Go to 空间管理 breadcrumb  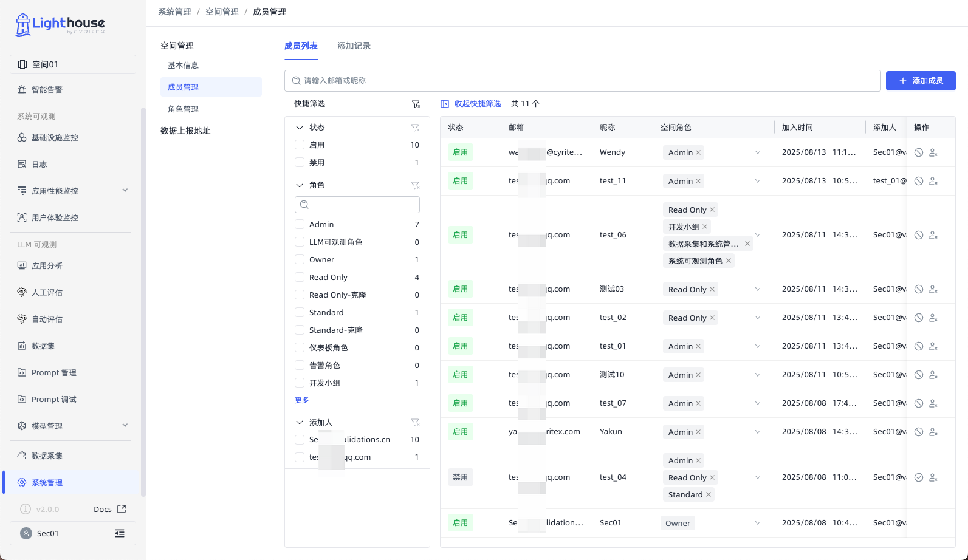[222, 12]
